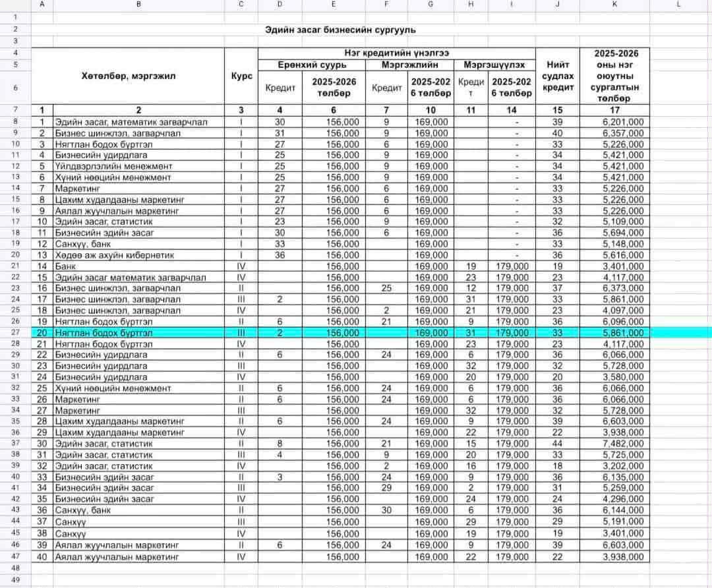This screenshot has height=588, width=712.
Task: Click general credit 31 for program number 2
Action: [x=280, y=134]
